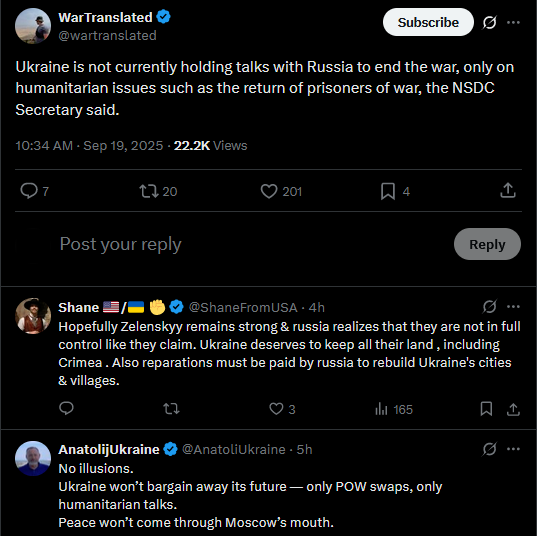Like Shane's reply
537x536 pixels.
pyautogui.click(x=276, y=409)
